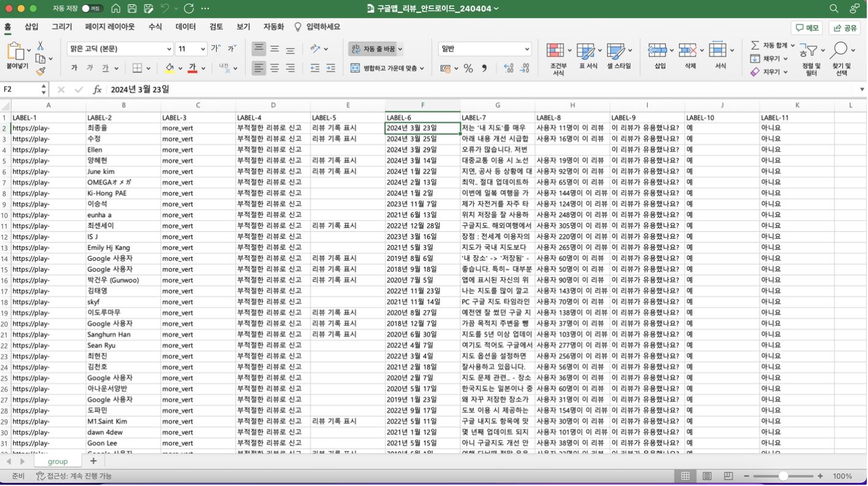The width and height of the screenshot is (868, 486).
Task: Click the Save floppy icon in title bar
Action: [132, 9]
